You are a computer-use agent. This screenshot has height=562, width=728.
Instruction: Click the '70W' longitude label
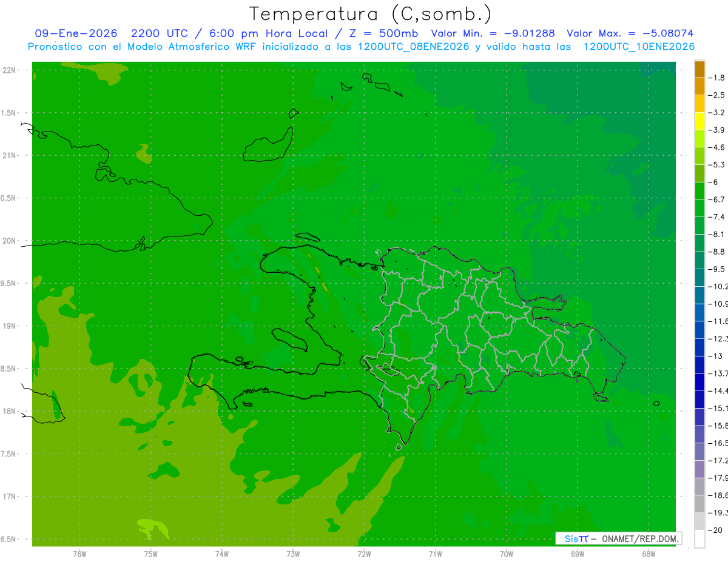[x=507, y=554]
